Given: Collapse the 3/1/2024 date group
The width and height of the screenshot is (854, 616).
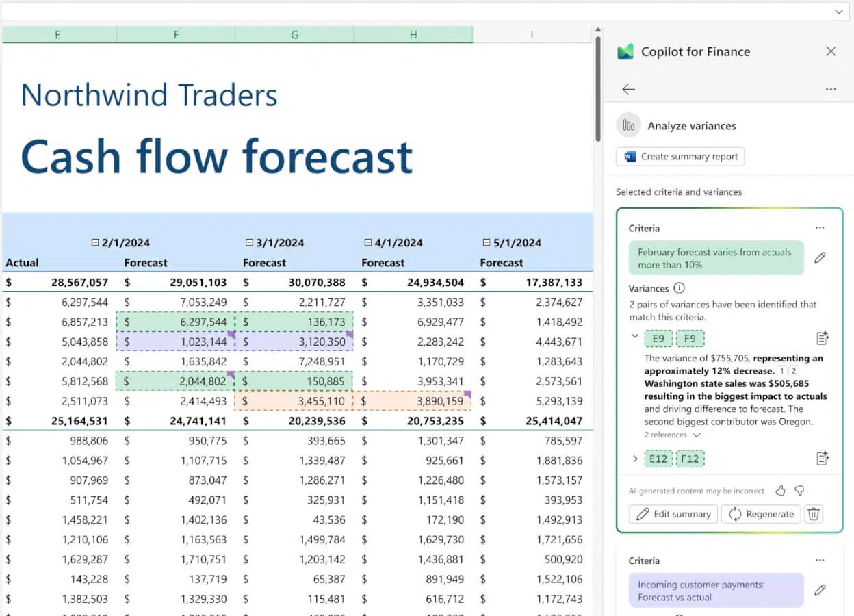Looking at the screenshot, I should click(x=249, y=242).
